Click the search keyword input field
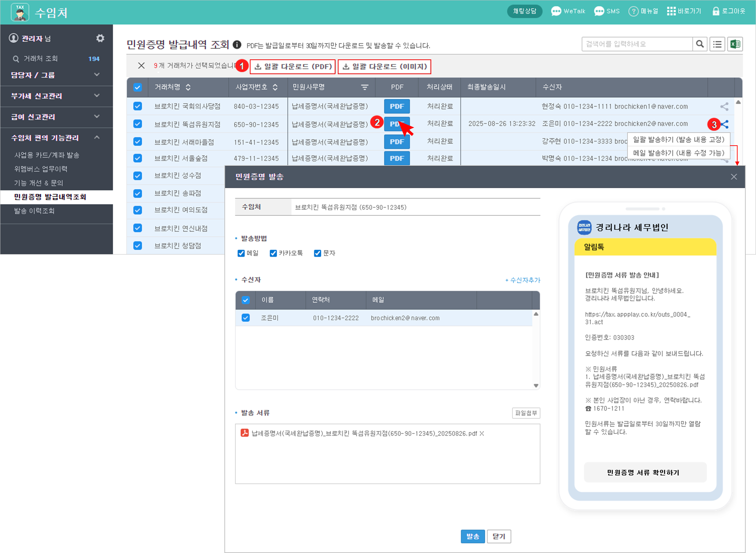Image resolution: width=756 pixels, height=553 pixels. (x=636, y=44)
